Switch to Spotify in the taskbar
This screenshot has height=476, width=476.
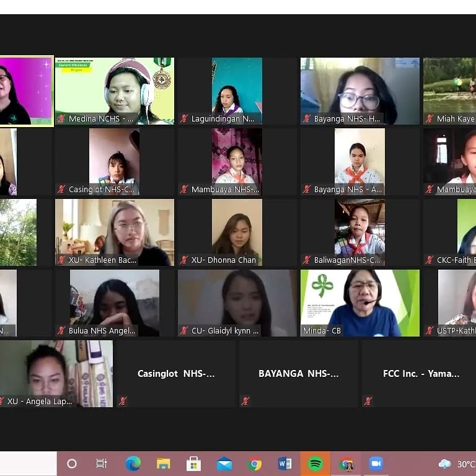[x=315, y=464]
